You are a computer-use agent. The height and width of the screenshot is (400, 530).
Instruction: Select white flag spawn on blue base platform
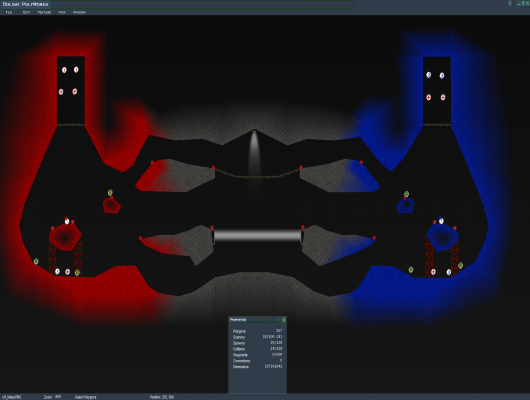point(441,220)
